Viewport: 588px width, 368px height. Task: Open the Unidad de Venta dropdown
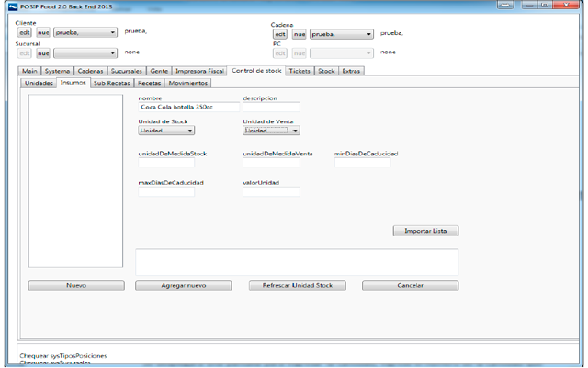tap(271, 131)
